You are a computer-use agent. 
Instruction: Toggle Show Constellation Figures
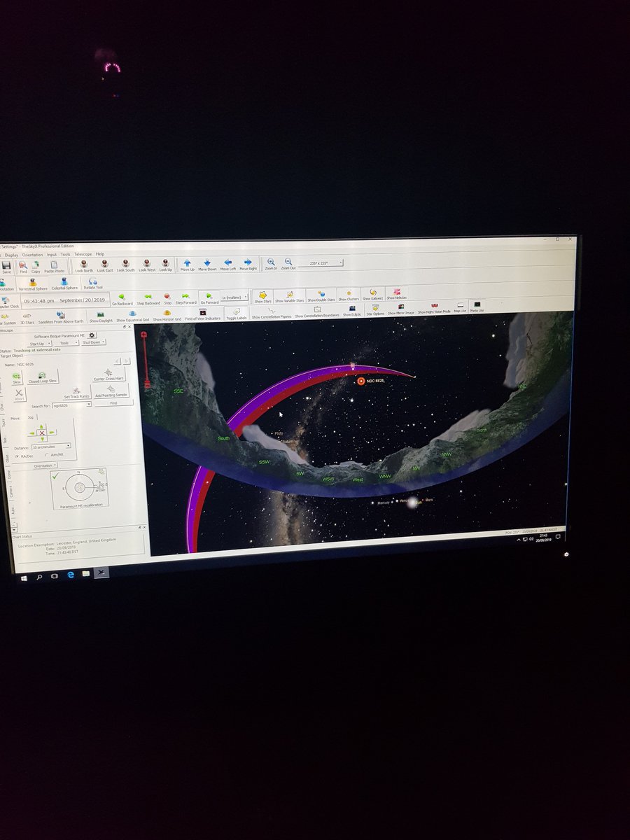pyautogui.click(x=272, y=313)
